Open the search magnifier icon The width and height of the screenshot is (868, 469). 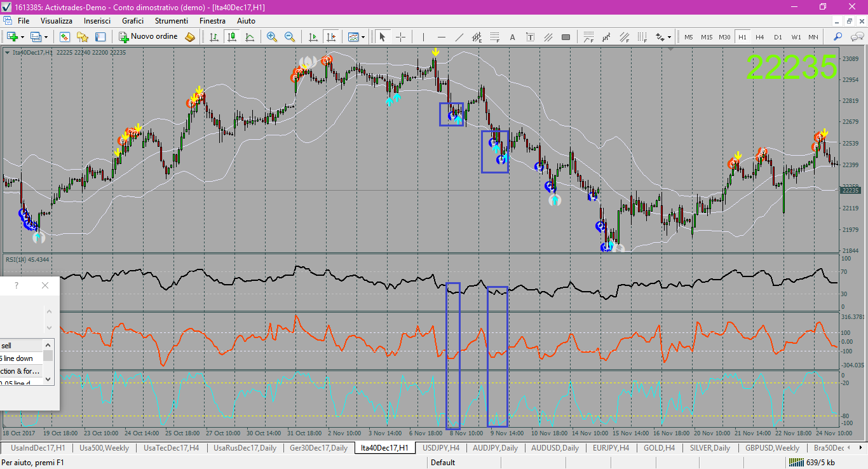pyautogui.click(x=837, y=37)
